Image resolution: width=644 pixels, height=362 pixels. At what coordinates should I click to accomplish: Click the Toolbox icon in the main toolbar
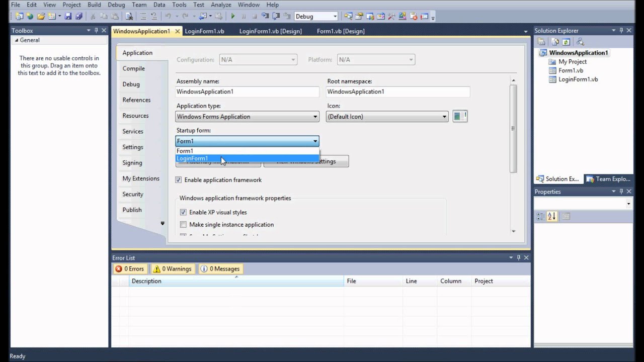[x=391, y=16]
